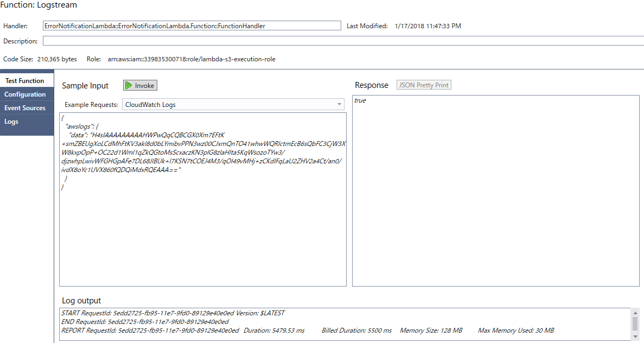Viewport: 644px width, 343px height.
Task: Click into the Handler input field
Action: [x=192, y=26]
